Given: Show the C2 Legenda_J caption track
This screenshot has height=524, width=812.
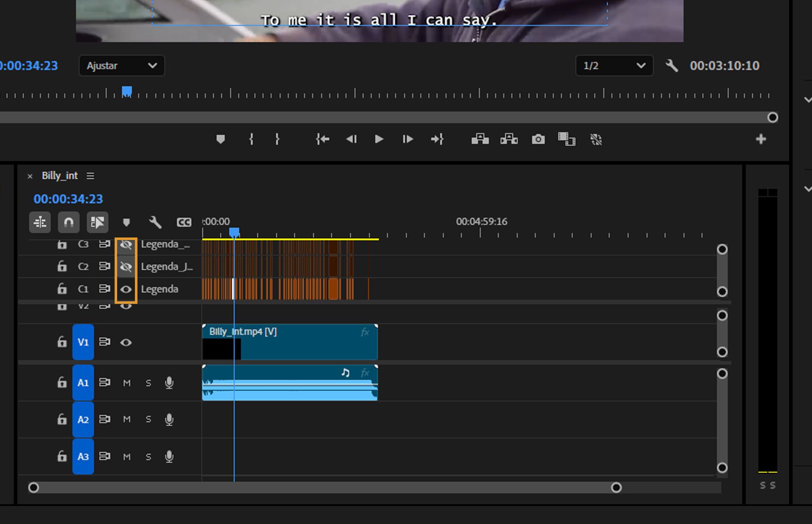Looking at the screenshot, I should [x=126, y=267].
